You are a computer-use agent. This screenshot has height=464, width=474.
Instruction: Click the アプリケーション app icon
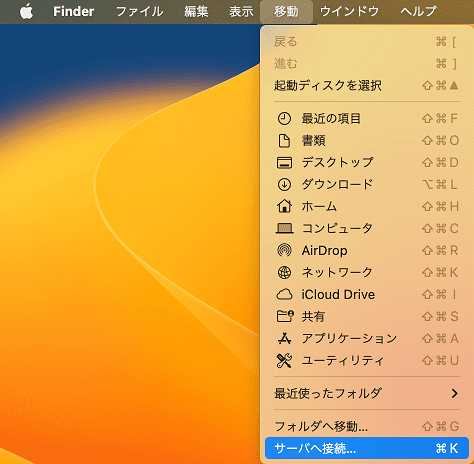tap(284, 338)
